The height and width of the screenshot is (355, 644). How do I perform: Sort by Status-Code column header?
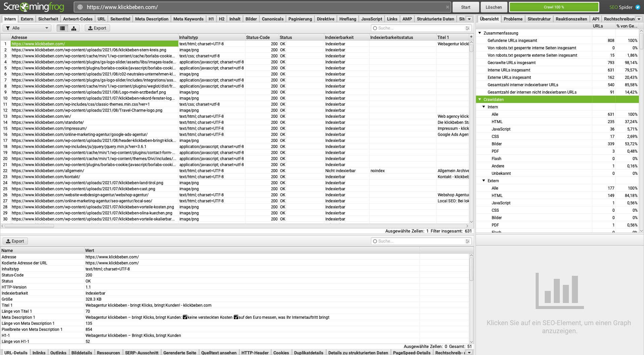tap(262, 37)
